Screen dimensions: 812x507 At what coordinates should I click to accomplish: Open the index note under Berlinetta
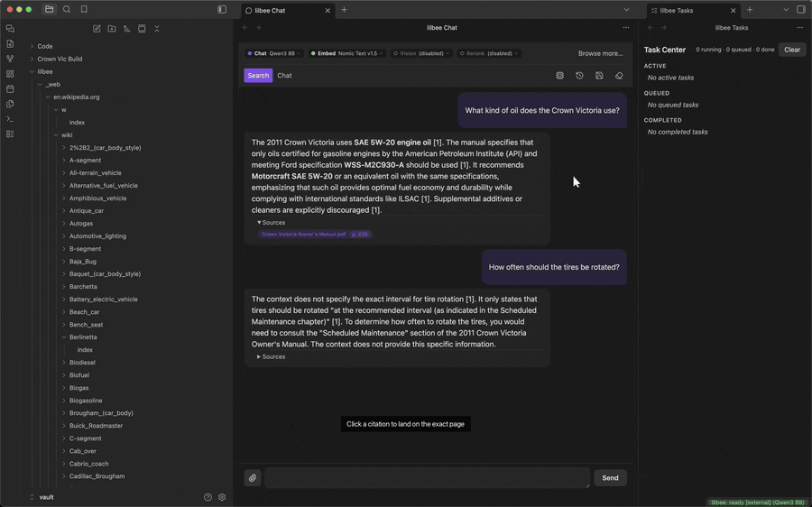click(85, 350)
